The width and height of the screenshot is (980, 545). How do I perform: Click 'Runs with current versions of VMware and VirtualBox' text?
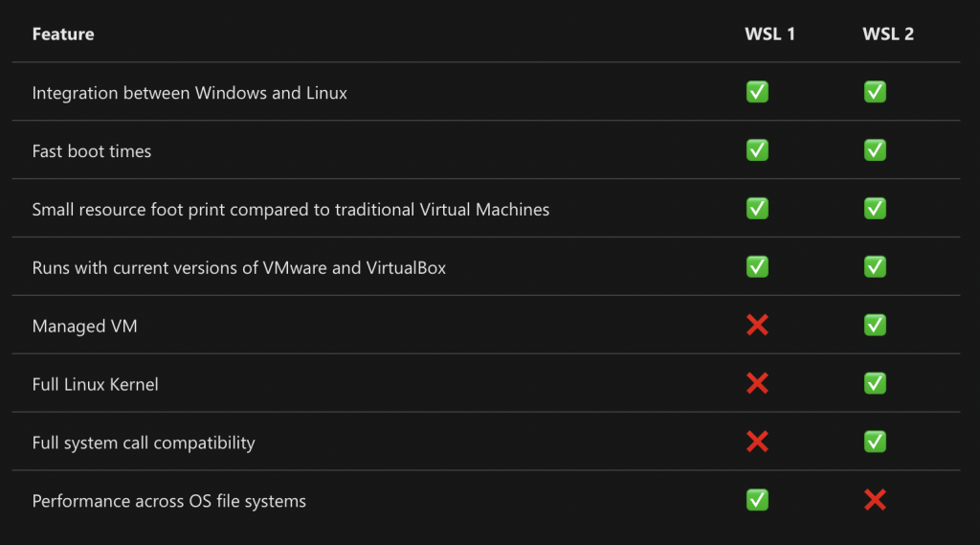pos(239,267)
